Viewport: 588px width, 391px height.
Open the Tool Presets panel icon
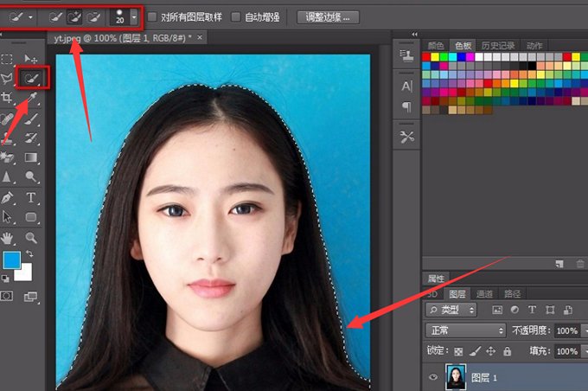407,137
